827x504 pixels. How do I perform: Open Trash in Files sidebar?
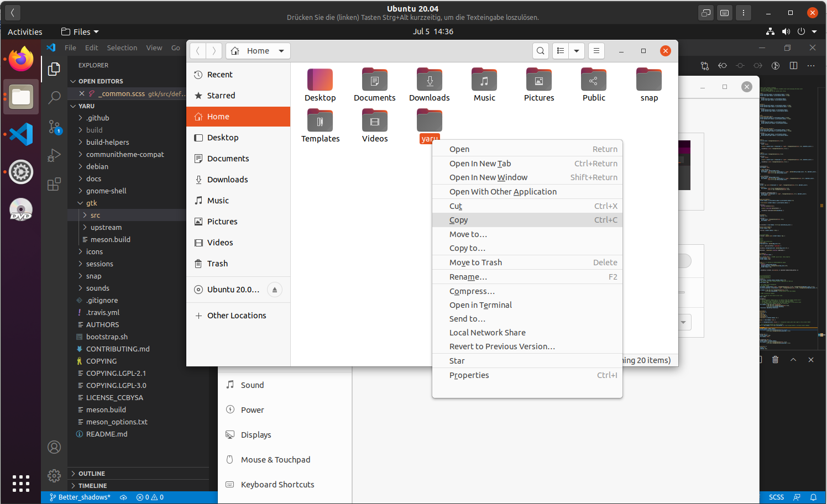238,264
